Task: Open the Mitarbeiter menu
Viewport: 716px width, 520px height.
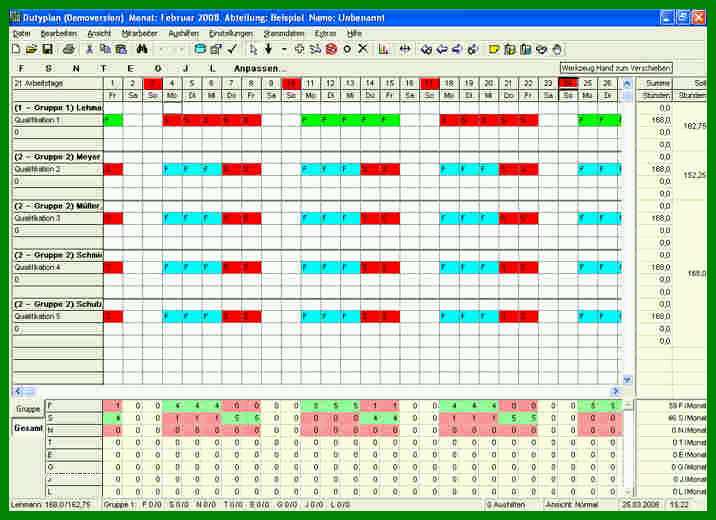Action: (140, 34)
